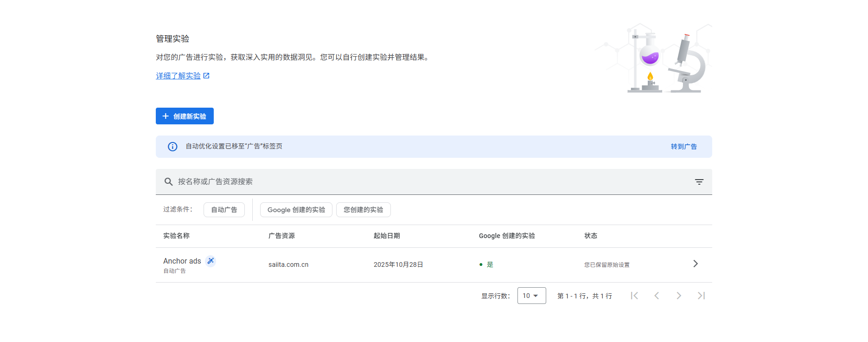Viewport: 868px width, 342px height.
Task: Click the 转到广告 link in banner
Action: pyautogui.click(x=683, y=147)
